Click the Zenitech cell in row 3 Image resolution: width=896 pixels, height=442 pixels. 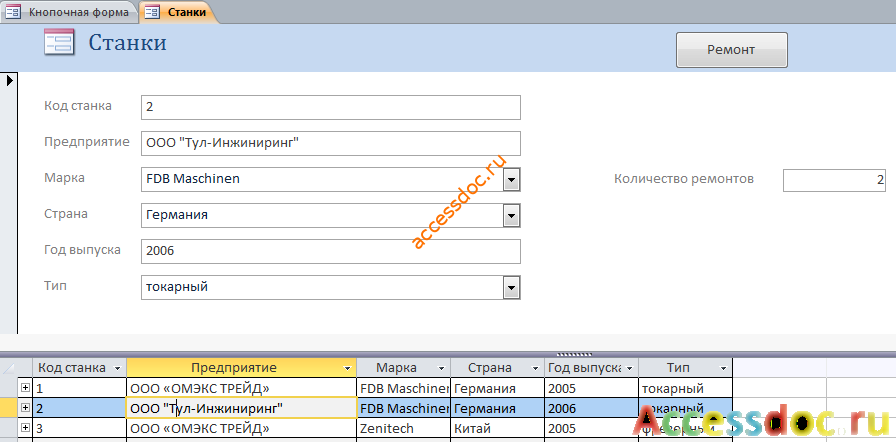click(x=403, y=428)
